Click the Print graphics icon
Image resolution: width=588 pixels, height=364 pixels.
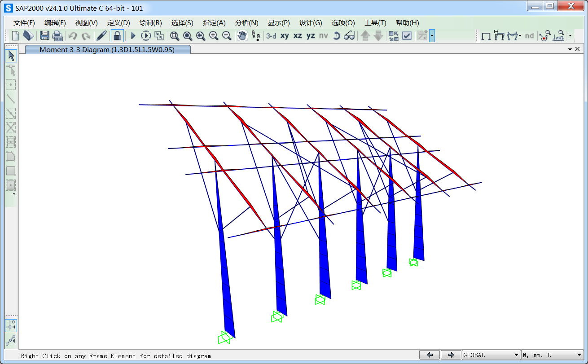tap(57, 36)
